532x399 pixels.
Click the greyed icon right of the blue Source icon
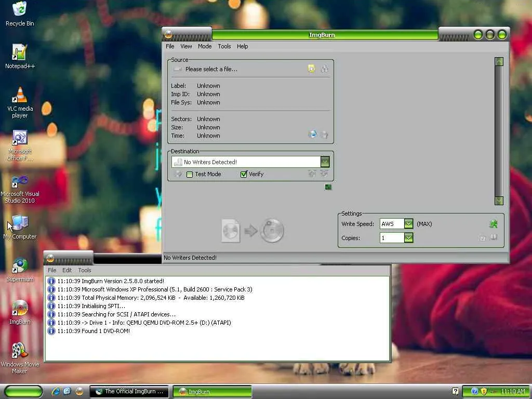click(324, 135)
